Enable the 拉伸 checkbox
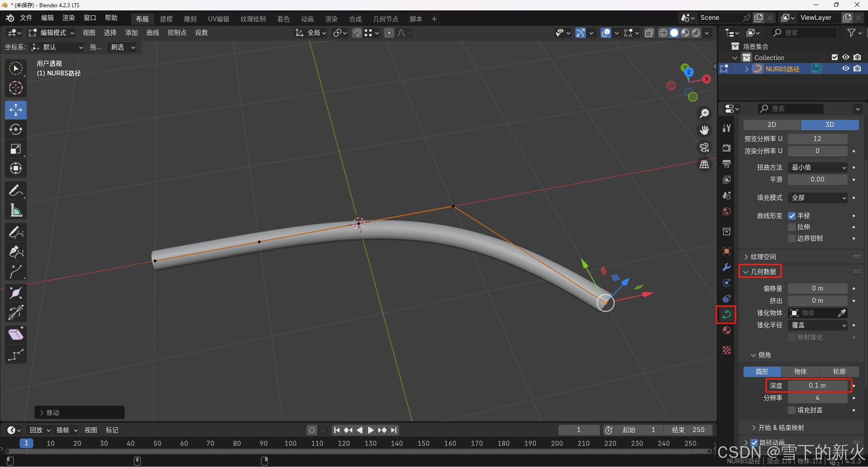 792,227
